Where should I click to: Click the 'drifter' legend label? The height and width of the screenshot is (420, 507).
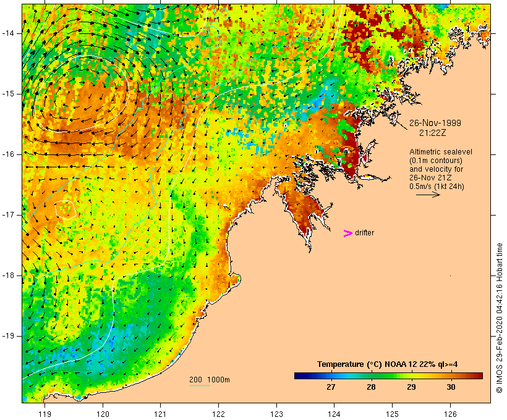point(364,233)
